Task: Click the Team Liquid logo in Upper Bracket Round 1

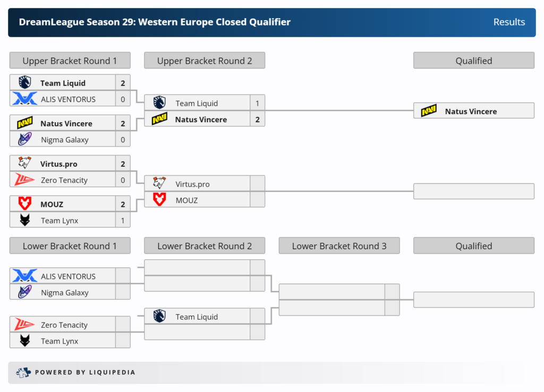Action: click(25, 83)
